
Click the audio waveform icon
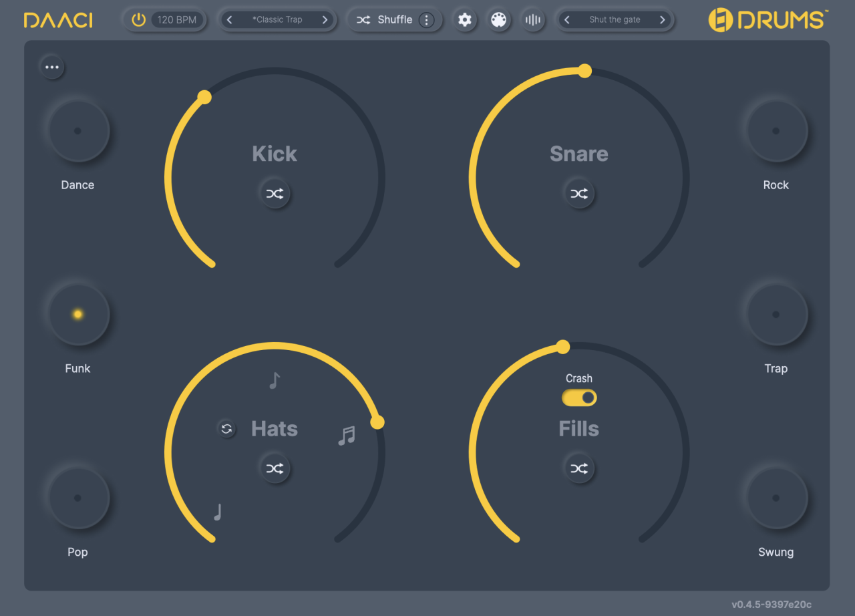click(532, 20)
